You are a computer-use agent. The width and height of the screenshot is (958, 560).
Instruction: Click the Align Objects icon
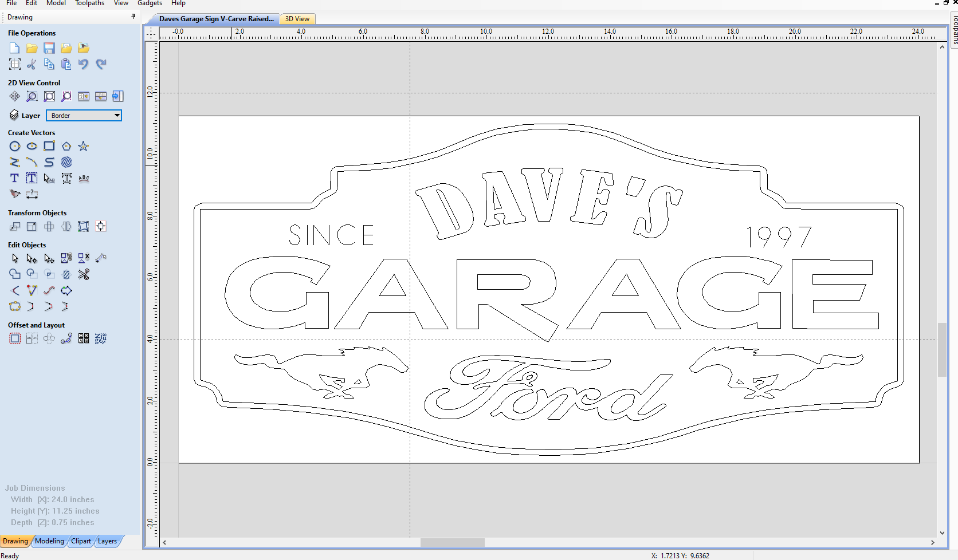(101, 227)
